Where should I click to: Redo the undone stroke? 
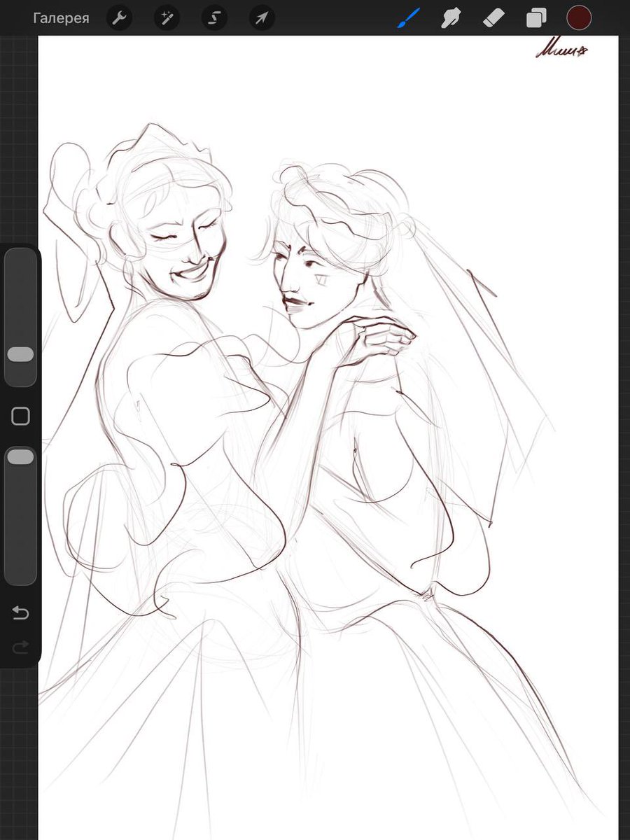pos(20,647)
